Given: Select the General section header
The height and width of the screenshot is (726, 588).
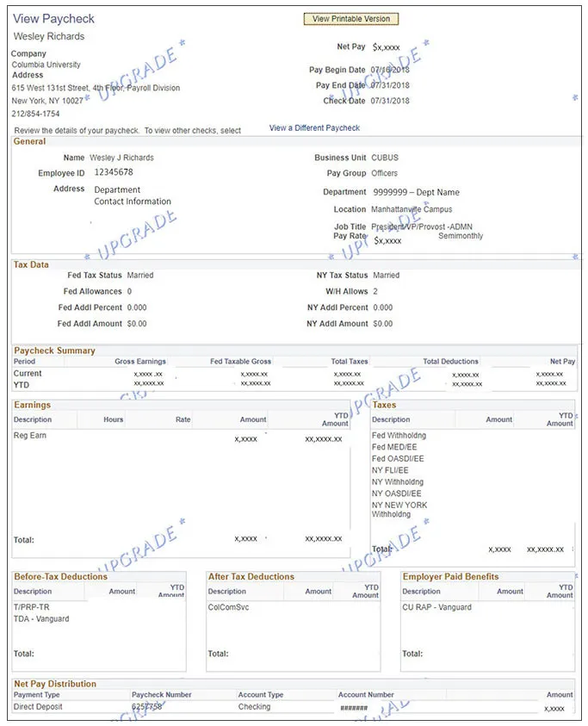Looking at the screenshot, I should pos(29,142).
